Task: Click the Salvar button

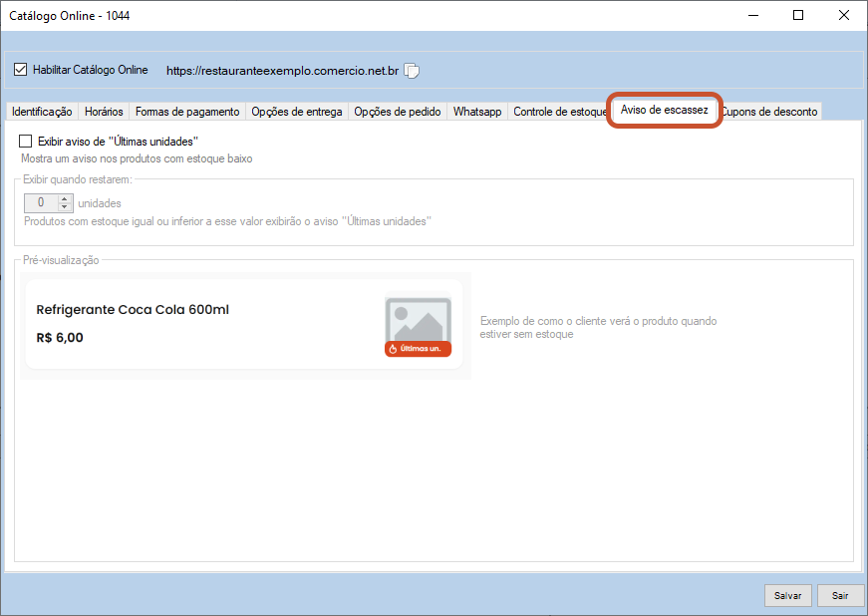Action: pyautogui.click(x=787, y=595)
